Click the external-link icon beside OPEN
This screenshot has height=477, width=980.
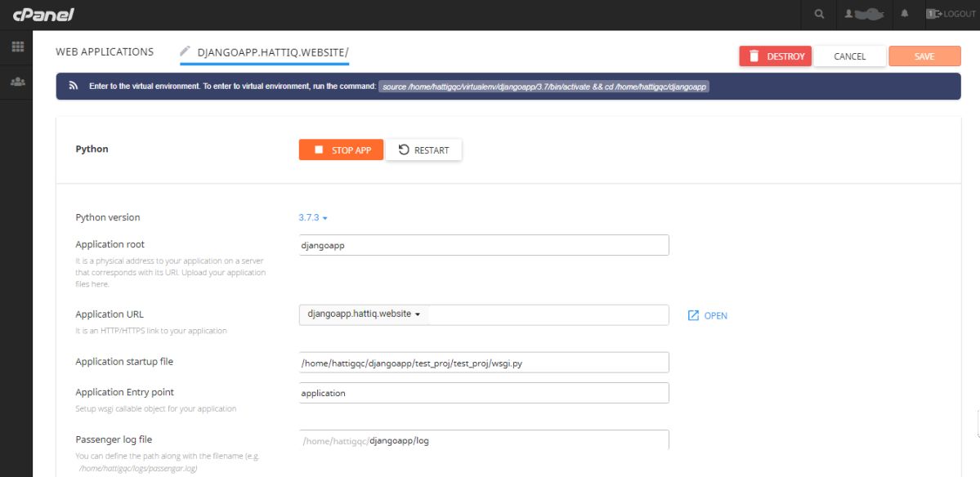[x=693, y=315]
